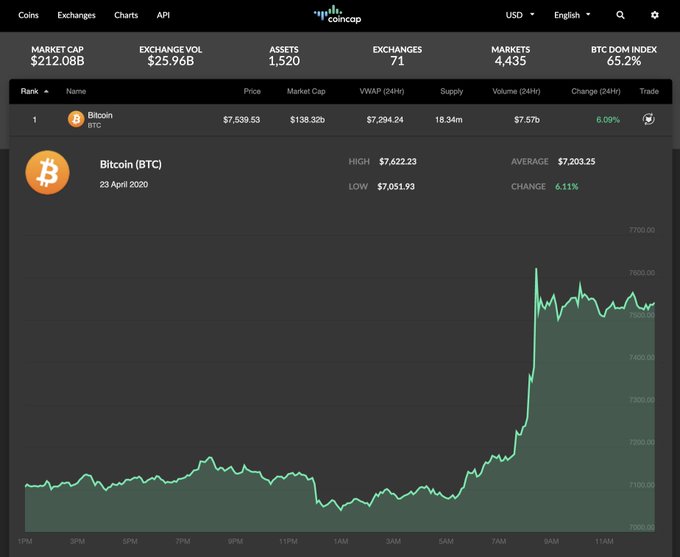Open the Exchanges menu
This screenshot has height=557, width=680.
[x=76, y=15]
